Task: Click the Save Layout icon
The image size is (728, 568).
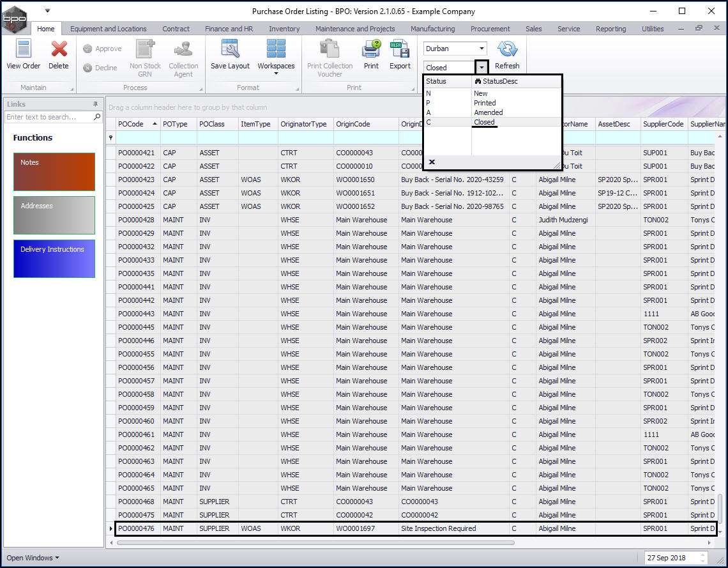Action: pos(230,50)
